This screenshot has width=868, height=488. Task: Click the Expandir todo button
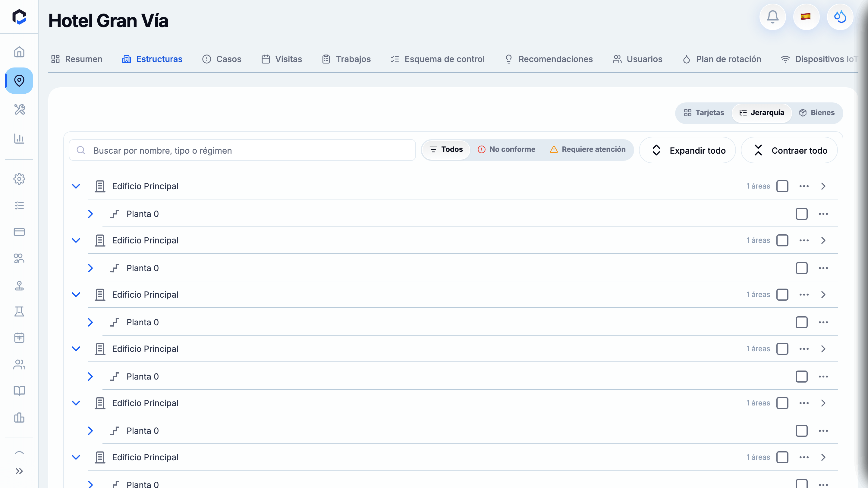687,151
